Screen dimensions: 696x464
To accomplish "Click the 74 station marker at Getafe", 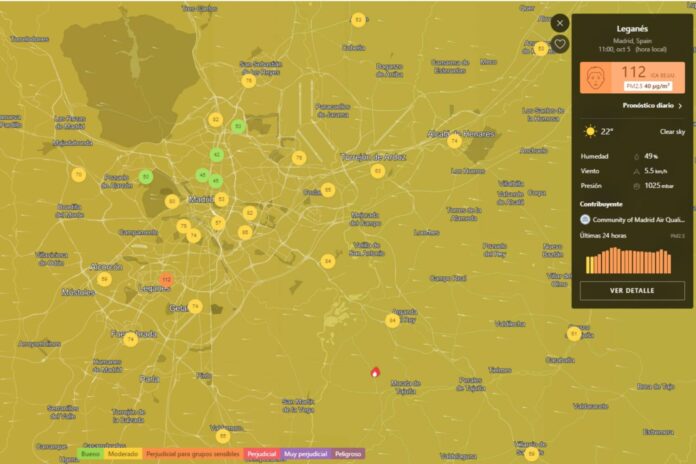I will 195,306.
